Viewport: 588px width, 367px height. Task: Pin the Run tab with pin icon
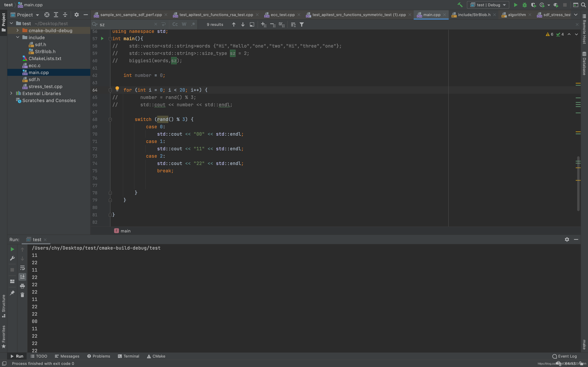[12, 293]
